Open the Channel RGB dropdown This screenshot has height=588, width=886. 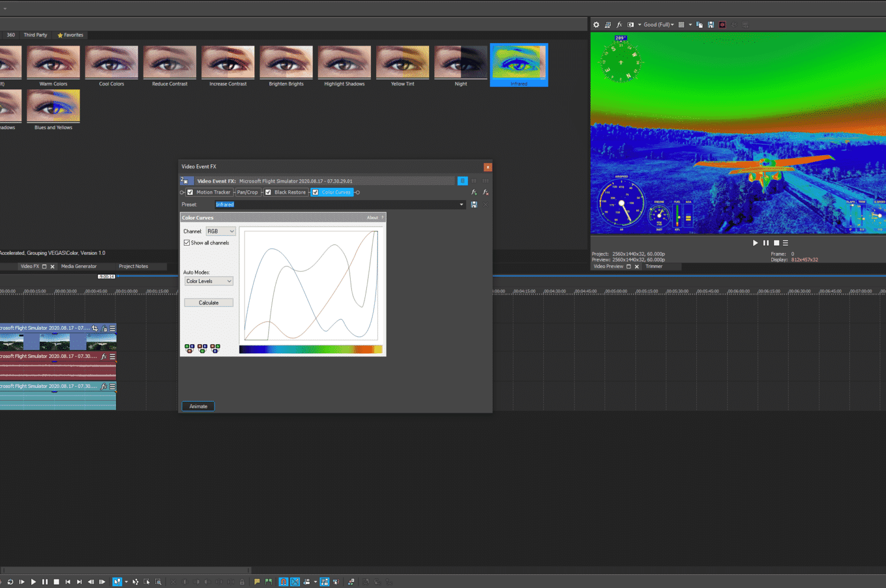(221, 231)
